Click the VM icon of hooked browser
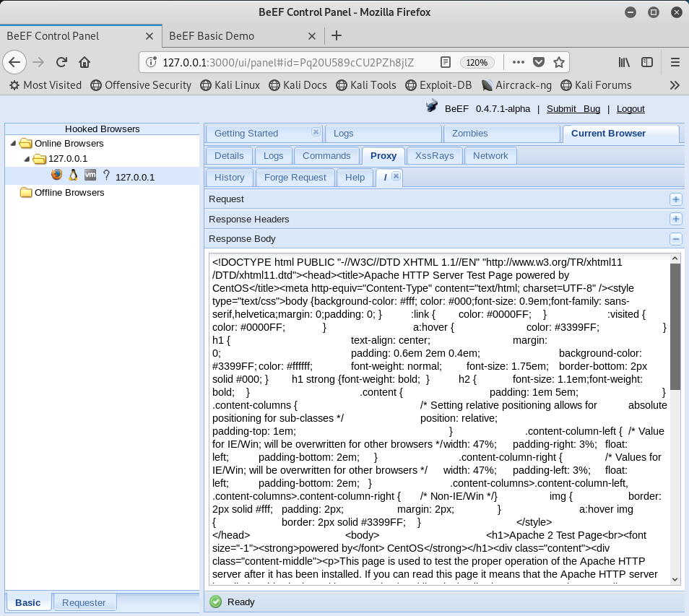This screenshot has height=616, width=689. coord(90,175)
